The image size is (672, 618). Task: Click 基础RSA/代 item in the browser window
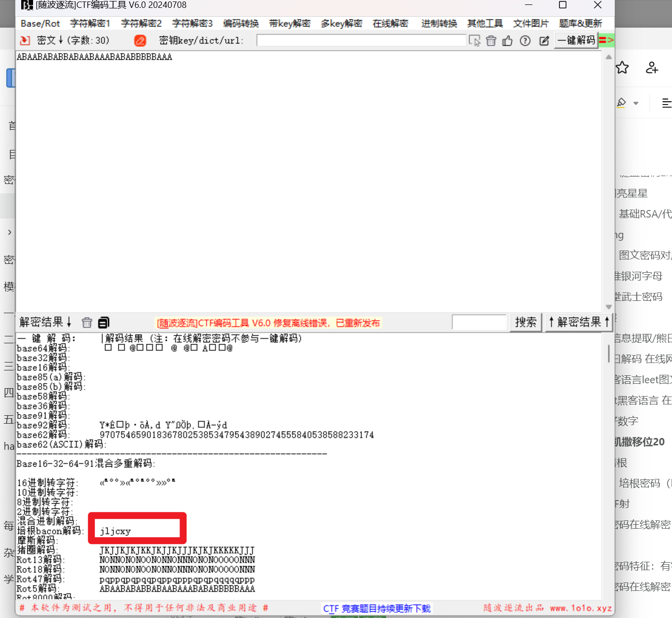click(645, 214)
